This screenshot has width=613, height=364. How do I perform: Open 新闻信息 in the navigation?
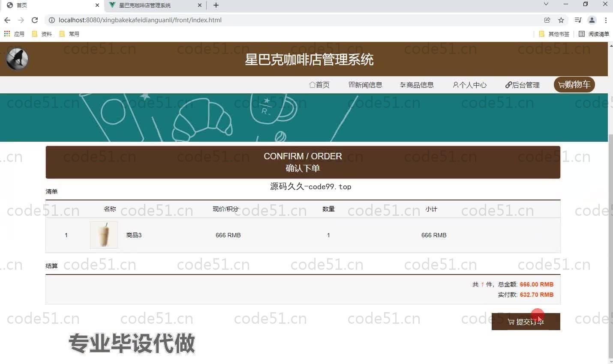pyautogui.click(x=366, y=85)
